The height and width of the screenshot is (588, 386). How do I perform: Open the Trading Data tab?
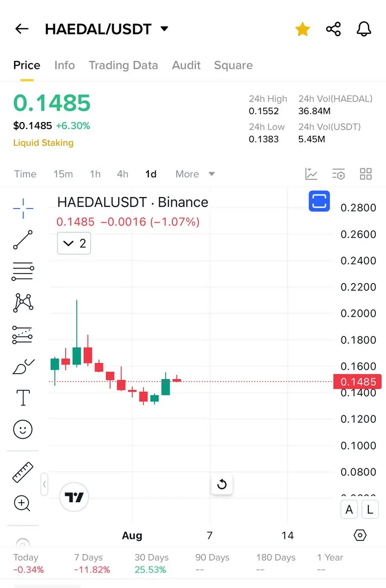[x=123, y=65]
